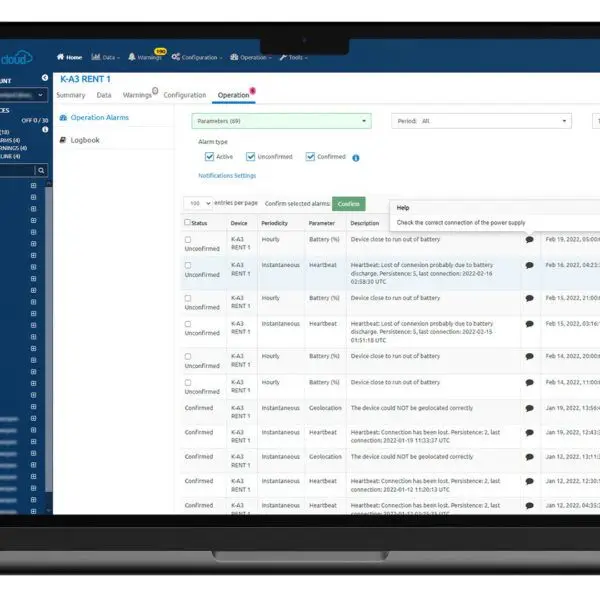600x600 pixels.
Task: Click comment icon for Jan 12 13:11 alarm
Action: (530, 457)
